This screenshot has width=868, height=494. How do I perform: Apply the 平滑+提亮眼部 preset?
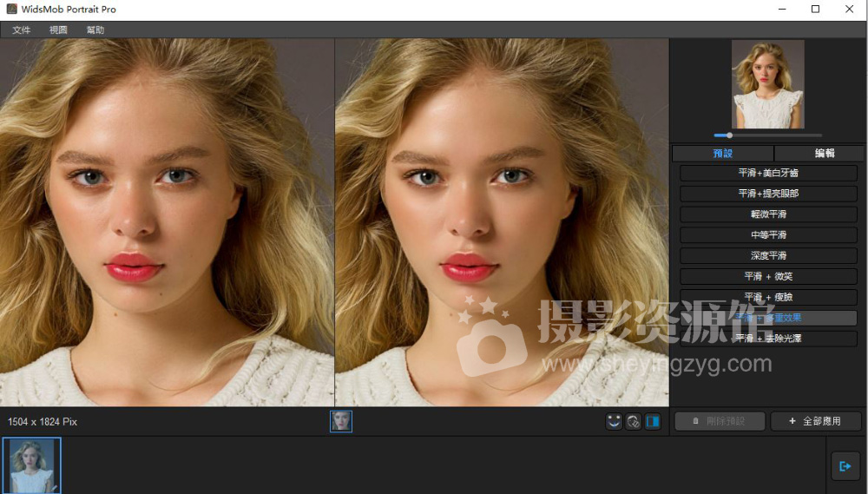[x=767, y=194]
